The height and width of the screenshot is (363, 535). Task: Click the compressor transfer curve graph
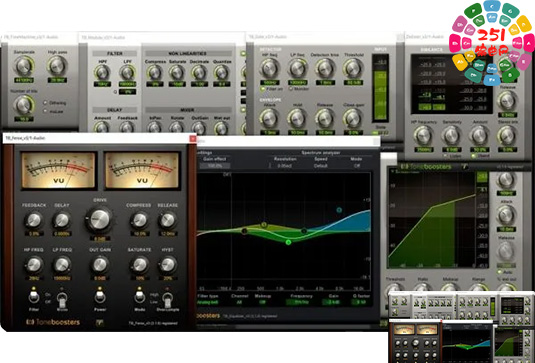point(432,220)
